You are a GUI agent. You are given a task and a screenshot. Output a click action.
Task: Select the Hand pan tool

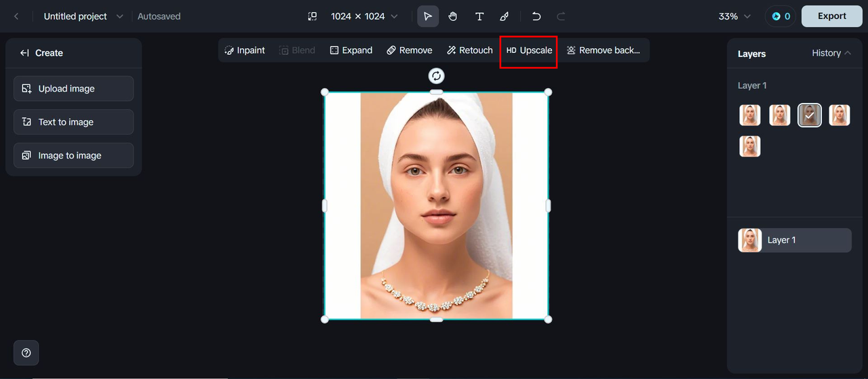[453, 16]
